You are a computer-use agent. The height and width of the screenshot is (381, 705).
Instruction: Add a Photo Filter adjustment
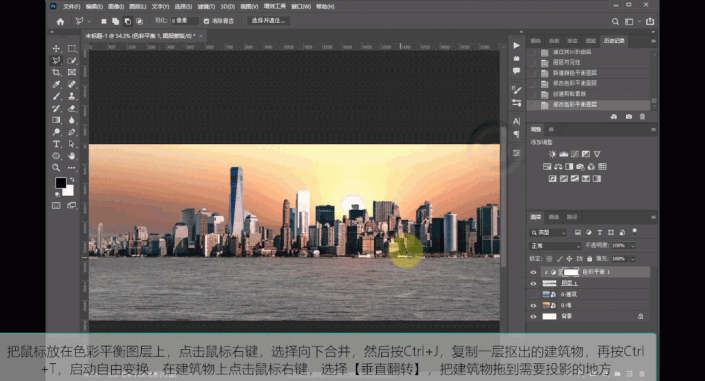(580, 167)
